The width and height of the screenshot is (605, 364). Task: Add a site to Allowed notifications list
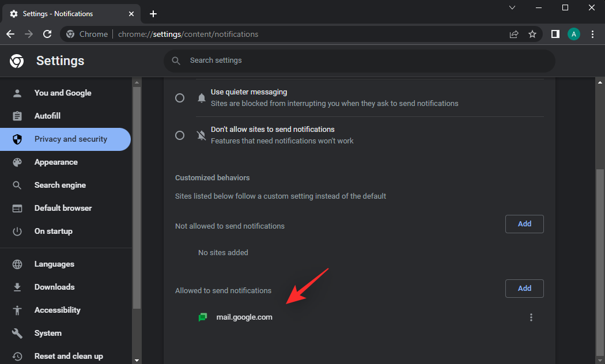(524, 289)
